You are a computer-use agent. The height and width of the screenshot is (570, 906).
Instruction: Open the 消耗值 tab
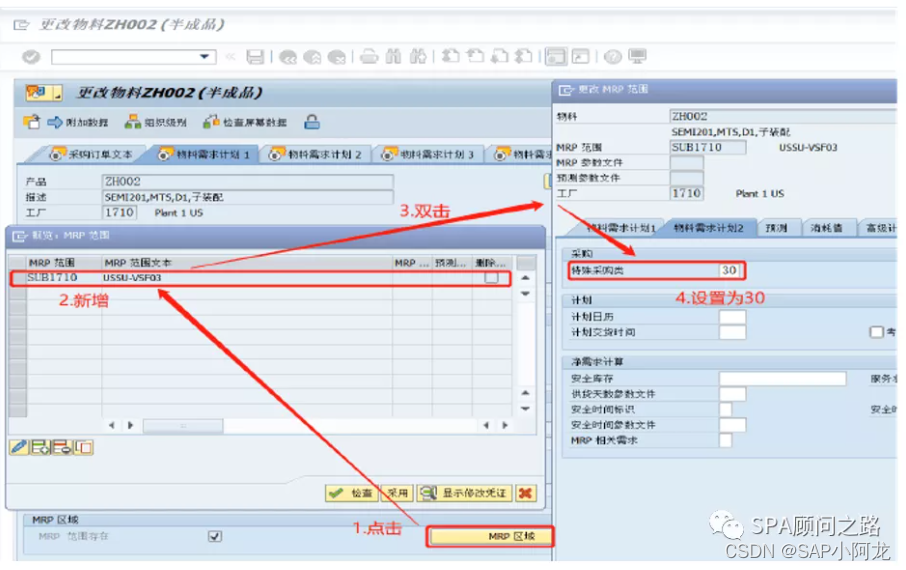pyautogui.click(x=826, y=228)
